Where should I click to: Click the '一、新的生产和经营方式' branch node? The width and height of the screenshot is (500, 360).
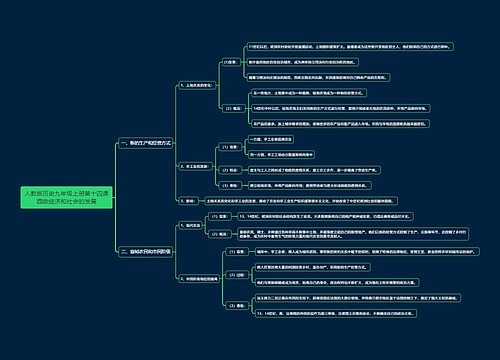click(146, 143)
